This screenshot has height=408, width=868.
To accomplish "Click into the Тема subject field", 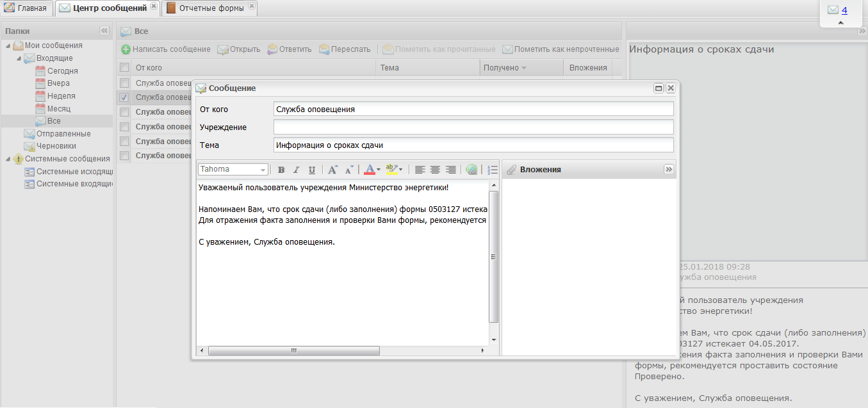I will coord(473,145).
